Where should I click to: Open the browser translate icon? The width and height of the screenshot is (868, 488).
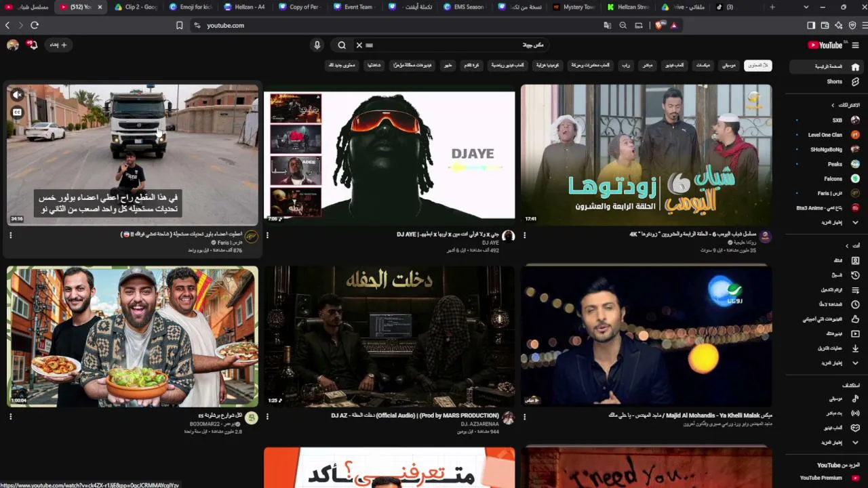[607, 25]
